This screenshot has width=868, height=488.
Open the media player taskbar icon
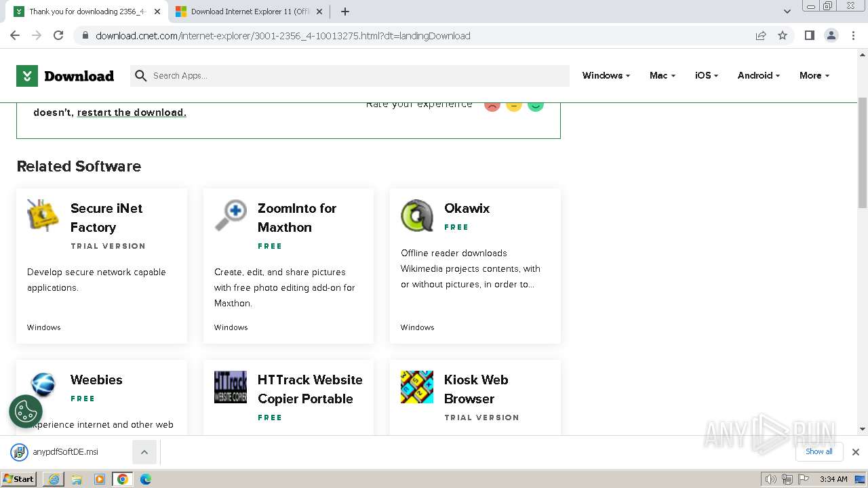coord(100,479)
